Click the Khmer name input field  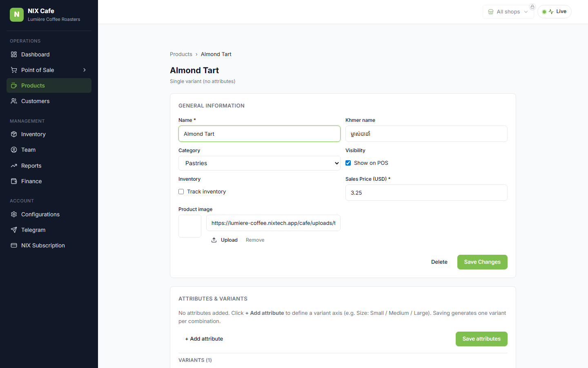[426, 134]
